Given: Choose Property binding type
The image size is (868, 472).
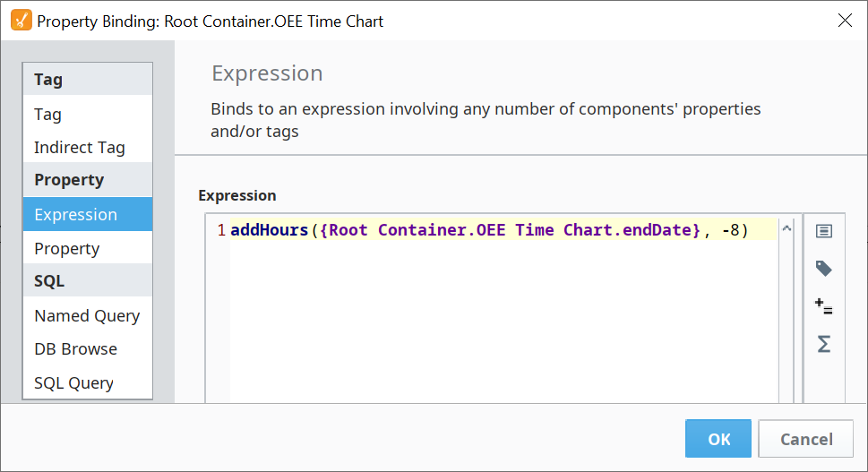Looking at the screenshot, I should pyautogui.click(x=66, y=249).
